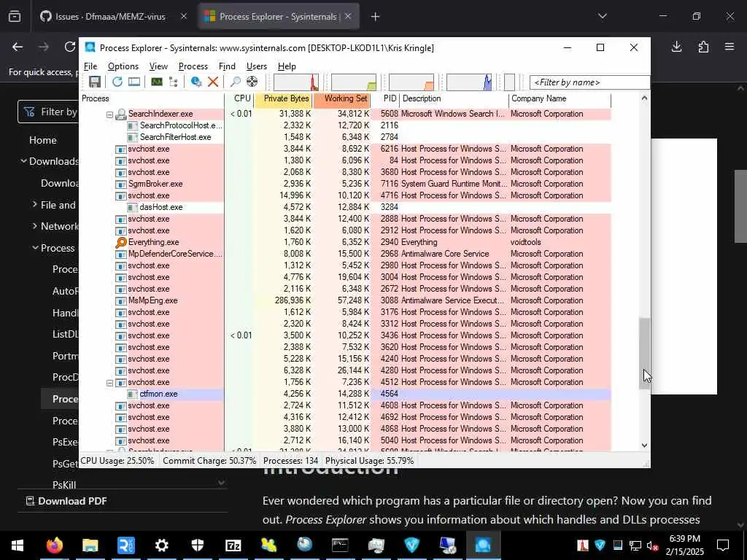747x560 pixels.
Task: Sort by the Private Bytes column header
Action: pyautogui.click(x=282, y=98)
